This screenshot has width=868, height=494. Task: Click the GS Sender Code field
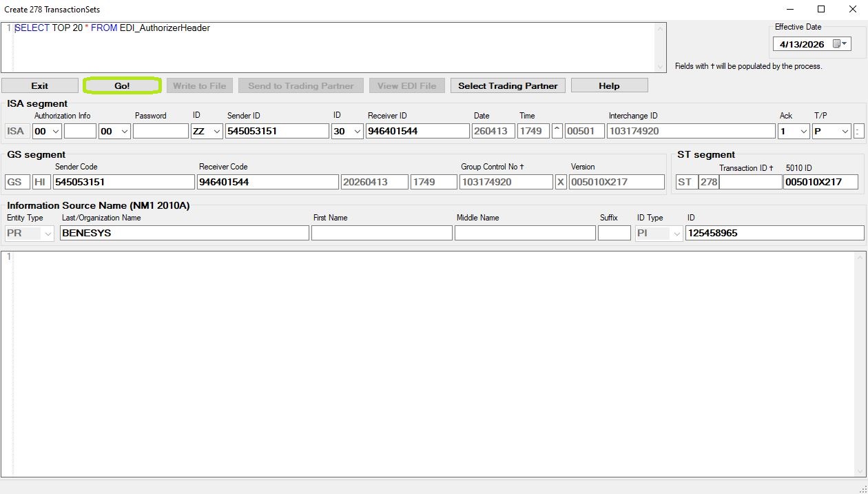pos(124,182)
